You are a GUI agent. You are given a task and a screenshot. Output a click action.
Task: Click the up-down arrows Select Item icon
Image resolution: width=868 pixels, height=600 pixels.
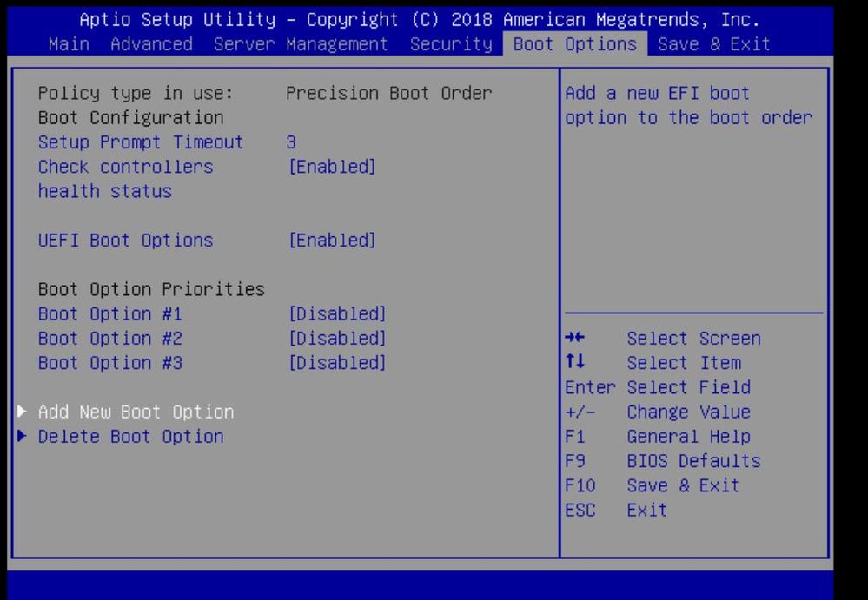click(575, 362)
